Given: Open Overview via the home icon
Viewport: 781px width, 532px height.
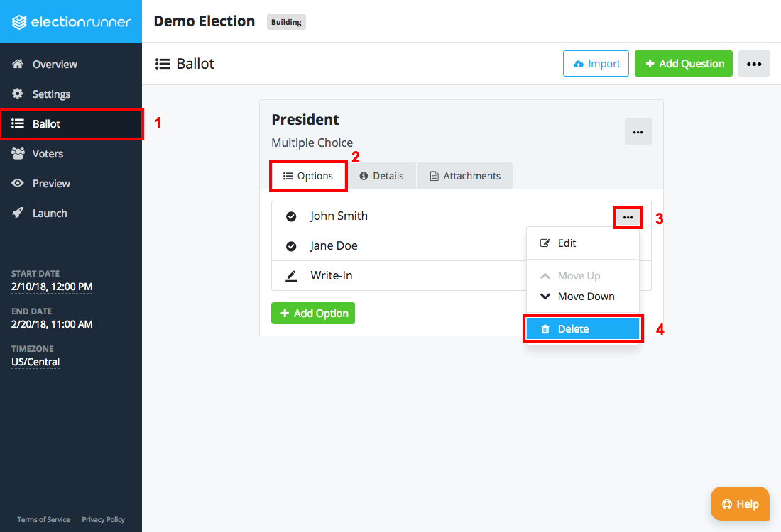Looking at the screenshot, I should pos(18,64).
